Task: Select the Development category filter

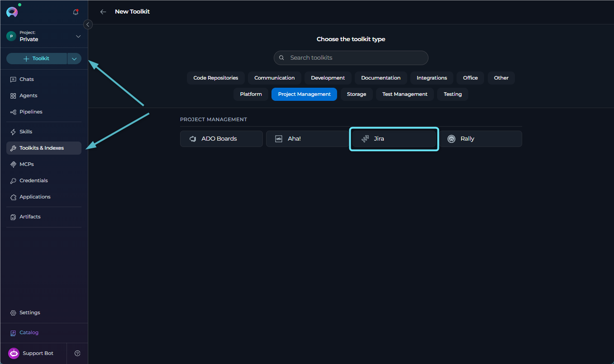Action: (x=328, y=78)
